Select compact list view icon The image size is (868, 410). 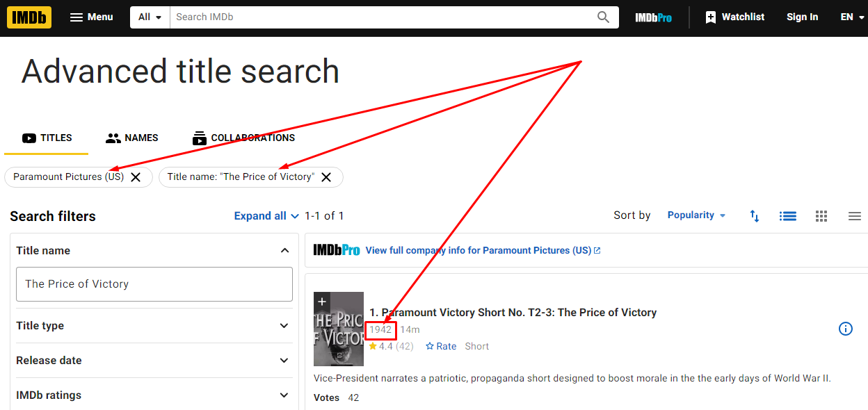[x=855, y=216]
